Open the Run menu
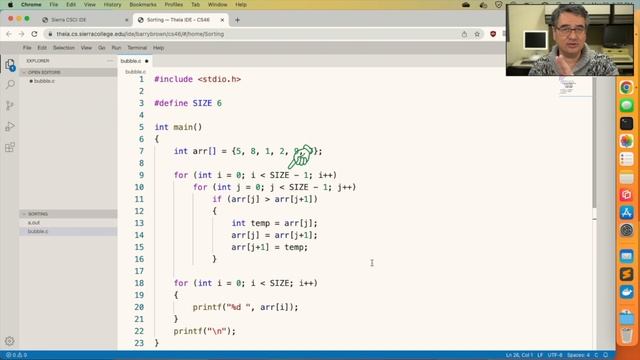Image resolution: width=640 pixels, height=360 pixels. pos(116,48)
